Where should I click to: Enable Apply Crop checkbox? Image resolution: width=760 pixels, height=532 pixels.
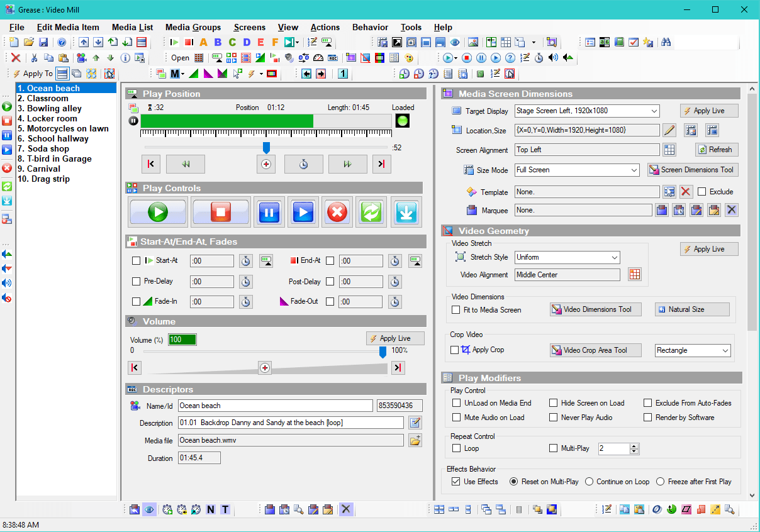pyautogui.click(x=454, y=350)
